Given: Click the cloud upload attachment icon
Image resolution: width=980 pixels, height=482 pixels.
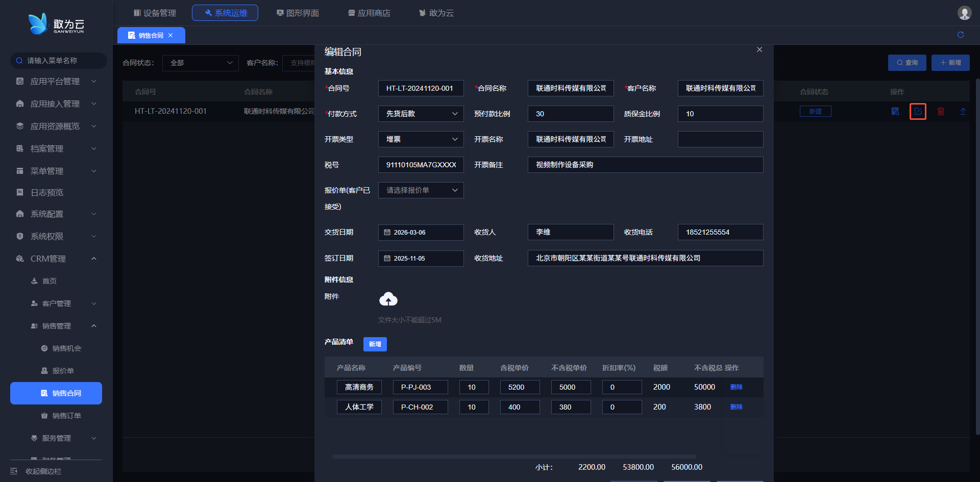Looking at the screenshot, I should (388, 299).
